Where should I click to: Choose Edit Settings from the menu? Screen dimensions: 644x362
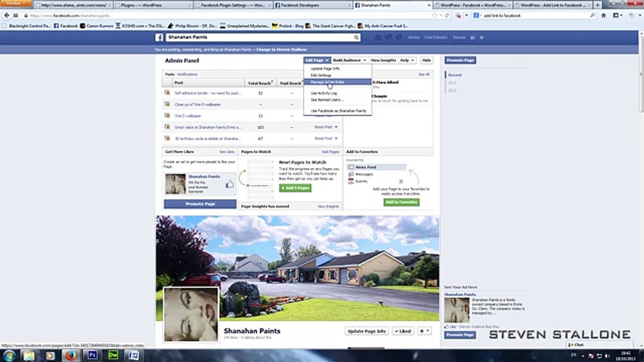point(321,75)
